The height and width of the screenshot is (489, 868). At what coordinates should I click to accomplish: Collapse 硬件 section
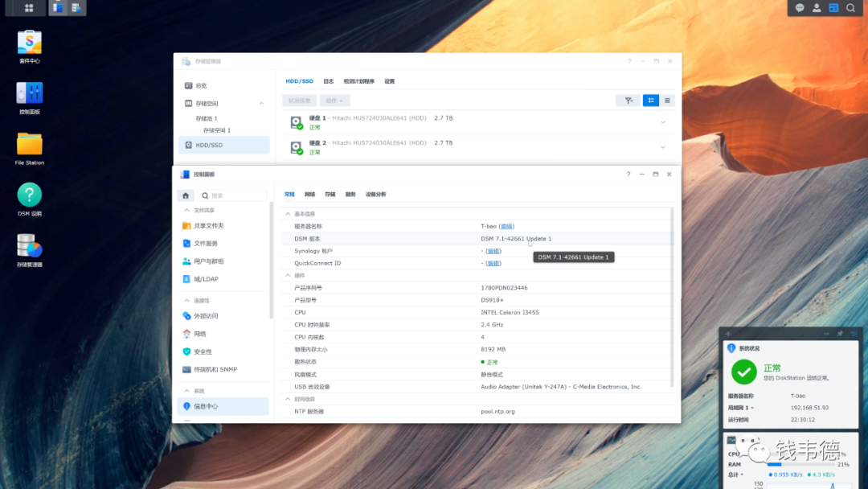tap(287, 275)
